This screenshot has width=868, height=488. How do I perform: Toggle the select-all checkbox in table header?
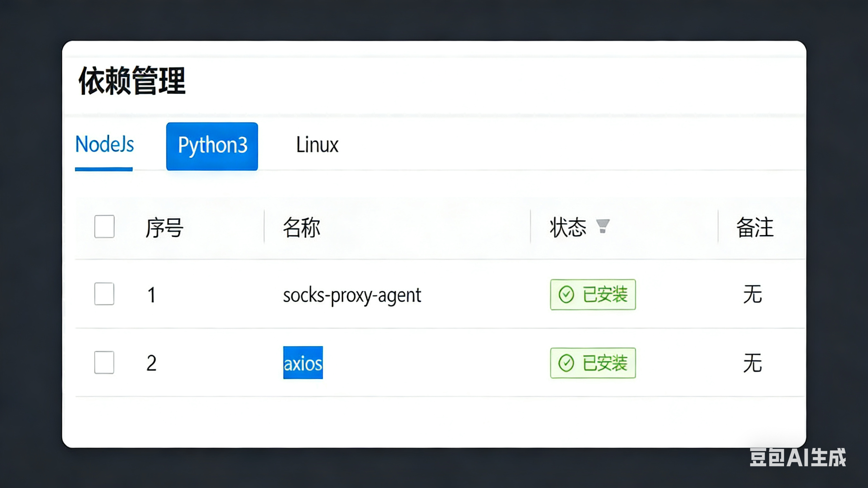click(x=105, y=226)
